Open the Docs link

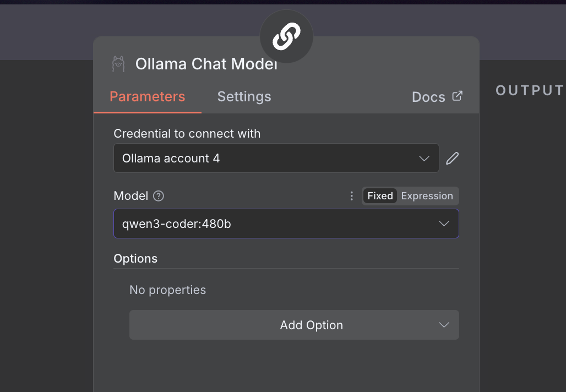(429, 96)
